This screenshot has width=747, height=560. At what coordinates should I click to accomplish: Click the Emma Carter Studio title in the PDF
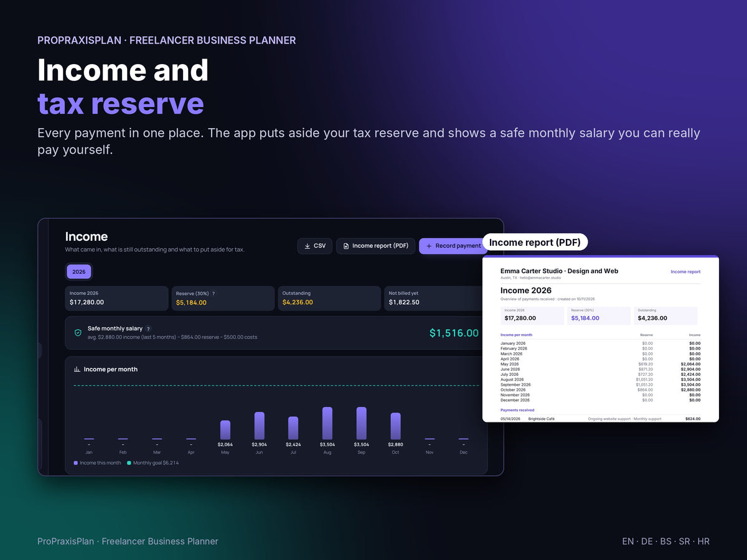560,271
